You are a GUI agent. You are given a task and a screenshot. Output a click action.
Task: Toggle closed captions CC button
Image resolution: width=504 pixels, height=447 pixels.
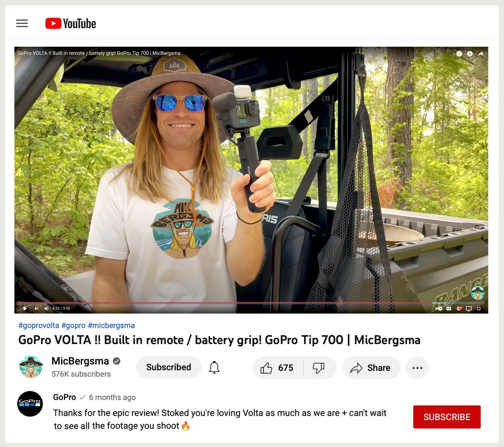pos(449,309)
